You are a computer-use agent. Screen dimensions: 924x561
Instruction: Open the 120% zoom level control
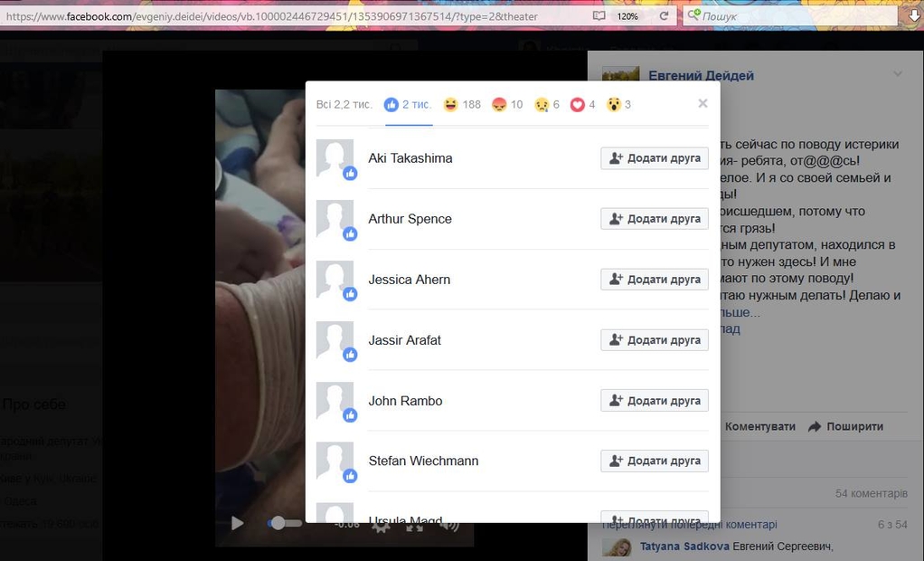tap(627, 16)
